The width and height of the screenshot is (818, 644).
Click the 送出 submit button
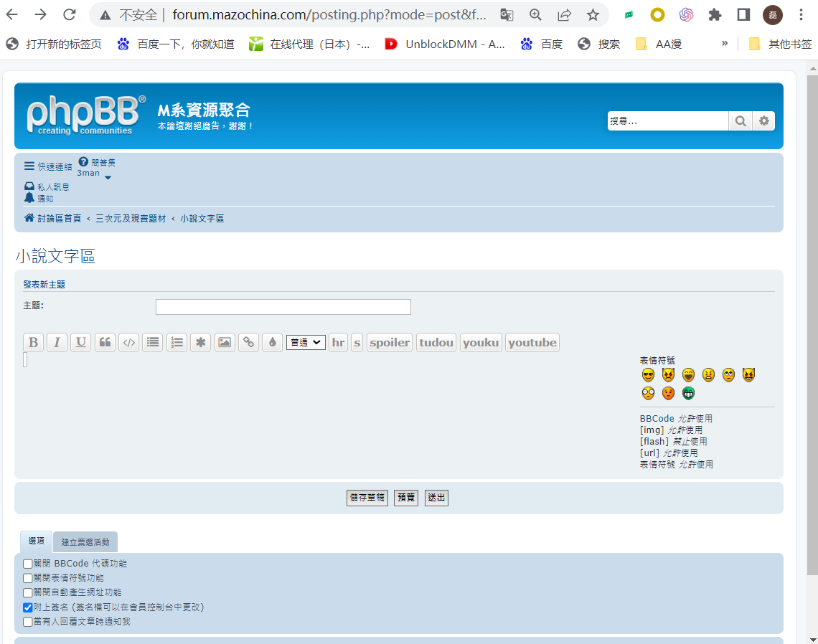point(436,498)
